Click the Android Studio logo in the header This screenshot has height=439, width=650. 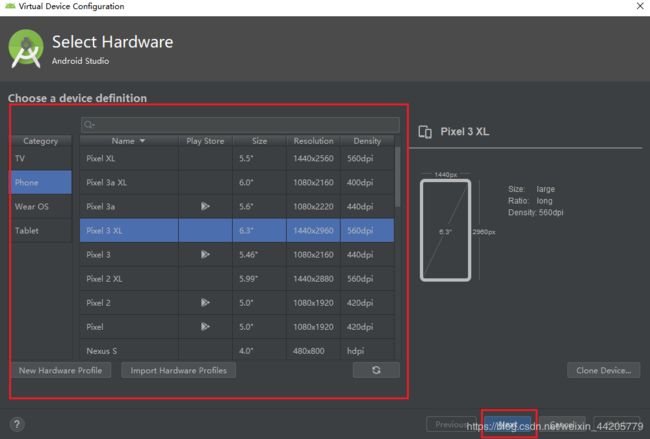point(26,50)
